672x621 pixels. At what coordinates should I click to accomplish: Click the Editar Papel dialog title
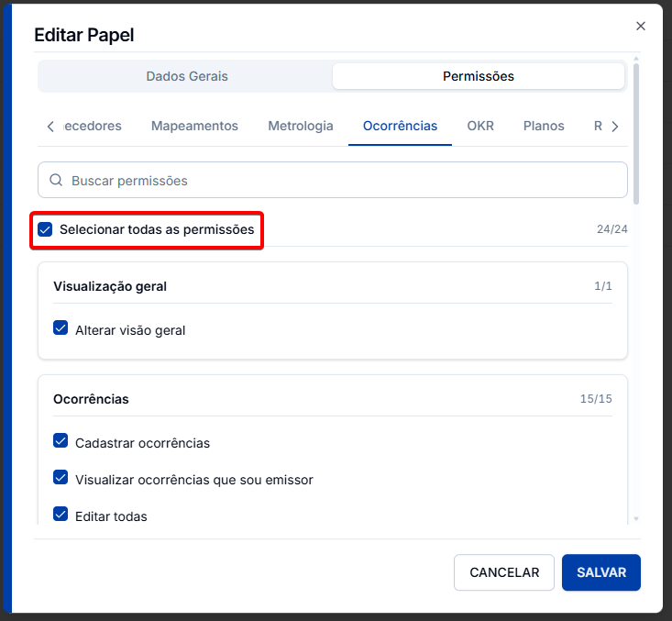[x=84, y=35]
